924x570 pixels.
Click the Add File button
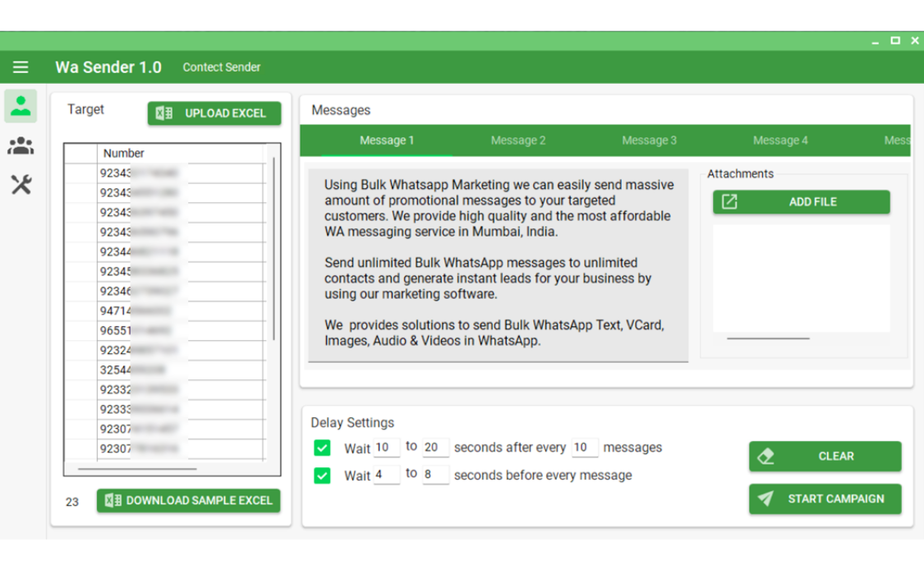pyautogui.click(x=802, y=201)
